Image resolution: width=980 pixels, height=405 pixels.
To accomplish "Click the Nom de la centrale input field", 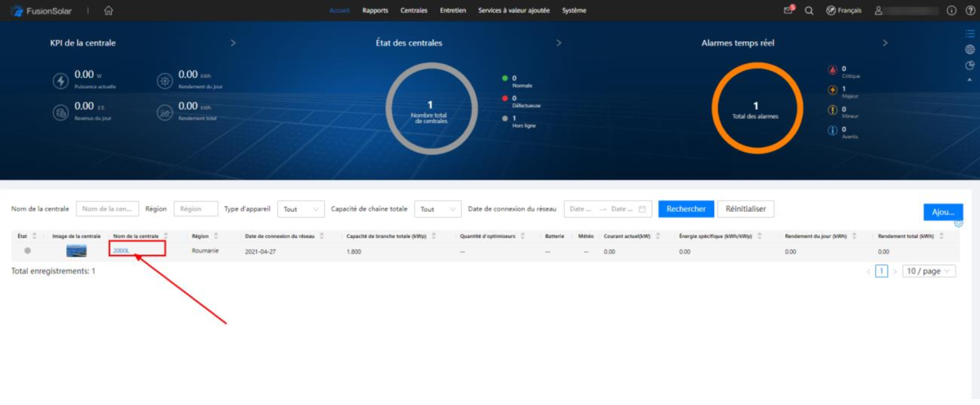I will 107,209.
